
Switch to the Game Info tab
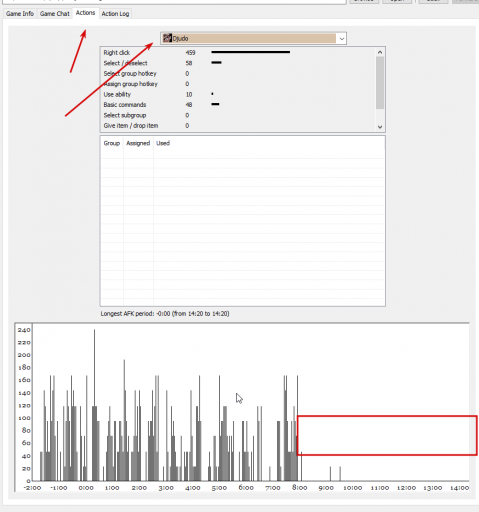[x=20, y=14]
